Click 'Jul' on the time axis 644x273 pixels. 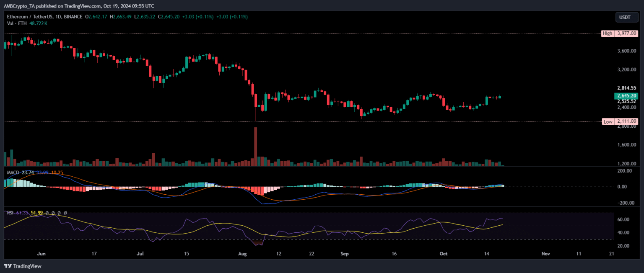click(140, 254)
